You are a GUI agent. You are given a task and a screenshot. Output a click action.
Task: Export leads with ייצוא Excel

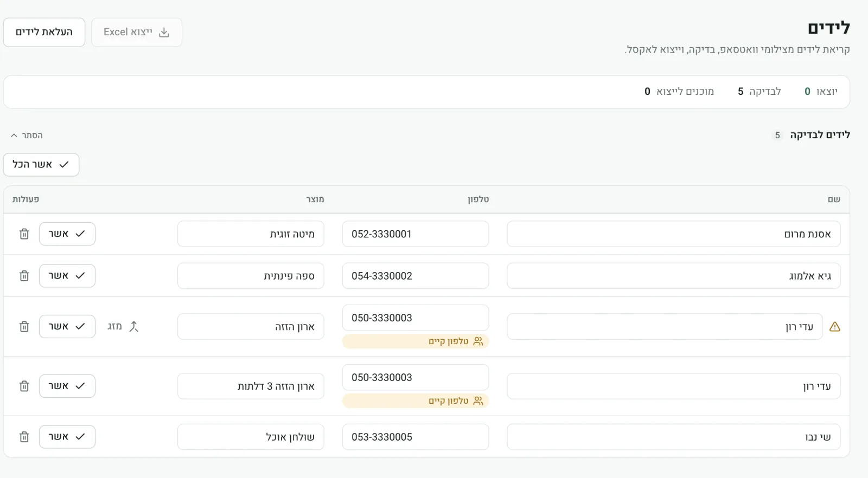pyautogui.click(x=137, y=33)
